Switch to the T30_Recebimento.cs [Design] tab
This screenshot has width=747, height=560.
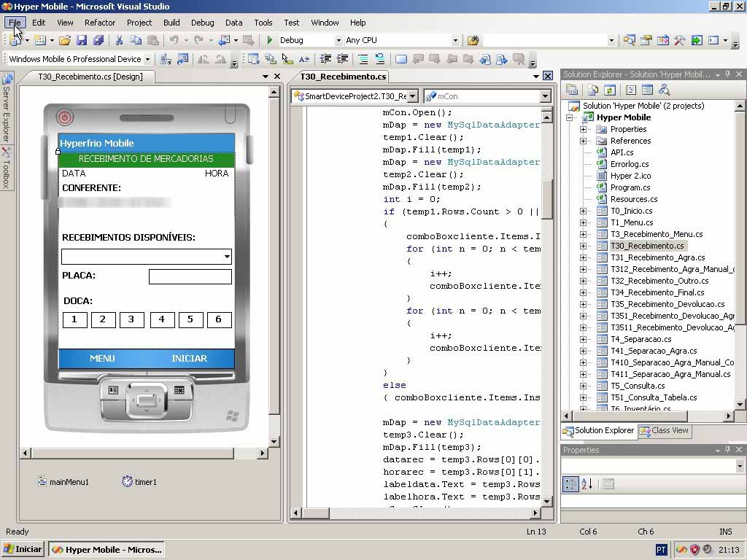point(90,77)
